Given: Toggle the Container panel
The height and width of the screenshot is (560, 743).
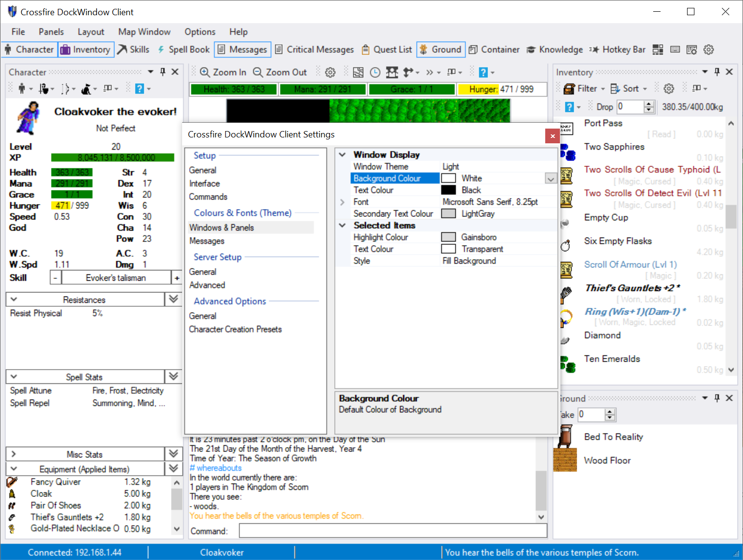Looking at the screenshot, I should pyautogui.click(x=494, y=50).
